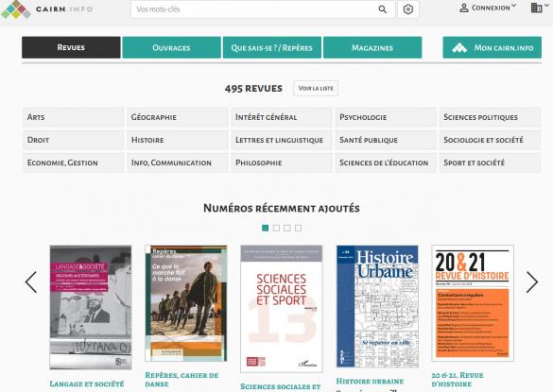The image size is (553, 392).
Task: Open Repères cahier de danse cover
Action: pos(186,303)
